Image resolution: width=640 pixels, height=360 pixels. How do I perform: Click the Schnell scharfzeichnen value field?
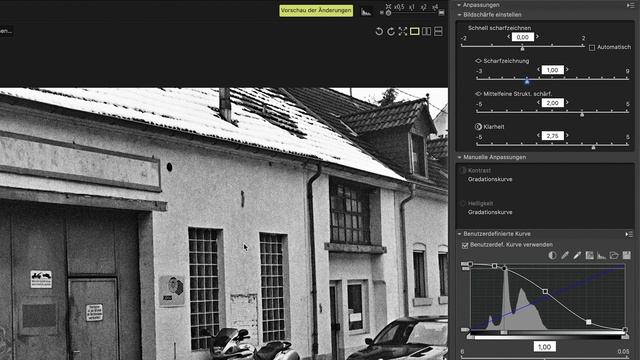[x=522, y=37]
